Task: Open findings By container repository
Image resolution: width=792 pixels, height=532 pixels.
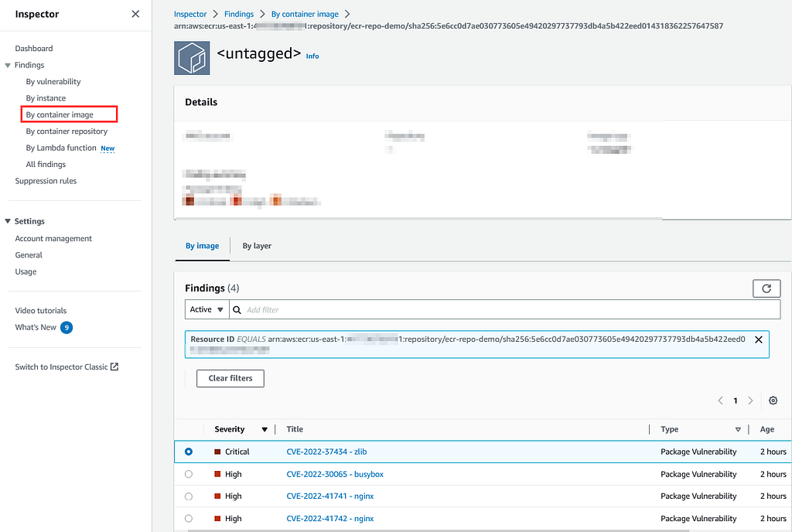Action: [67, 131]
